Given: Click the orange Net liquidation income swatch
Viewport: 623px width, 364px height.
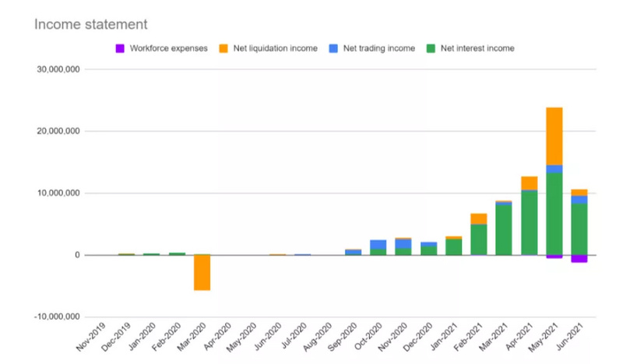Looking at the screenshot, I should click(224, 48).
